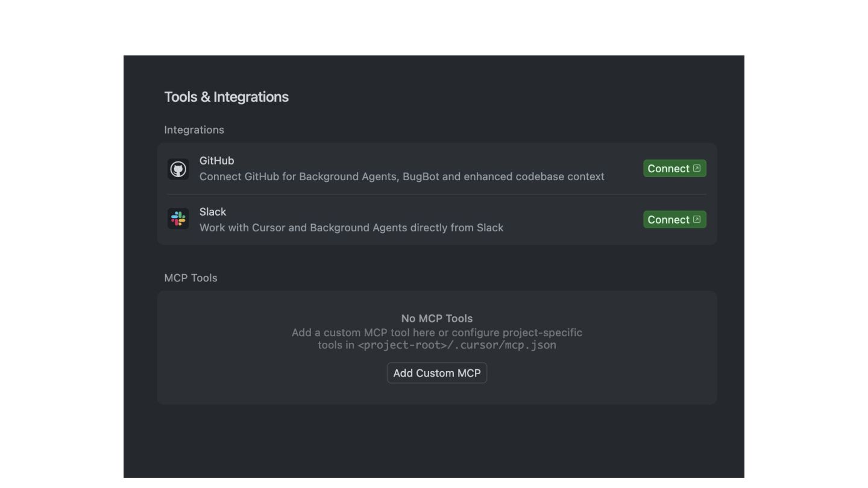Select the GitHub integration title
The image size is (868, 488).
coord(216,161)
